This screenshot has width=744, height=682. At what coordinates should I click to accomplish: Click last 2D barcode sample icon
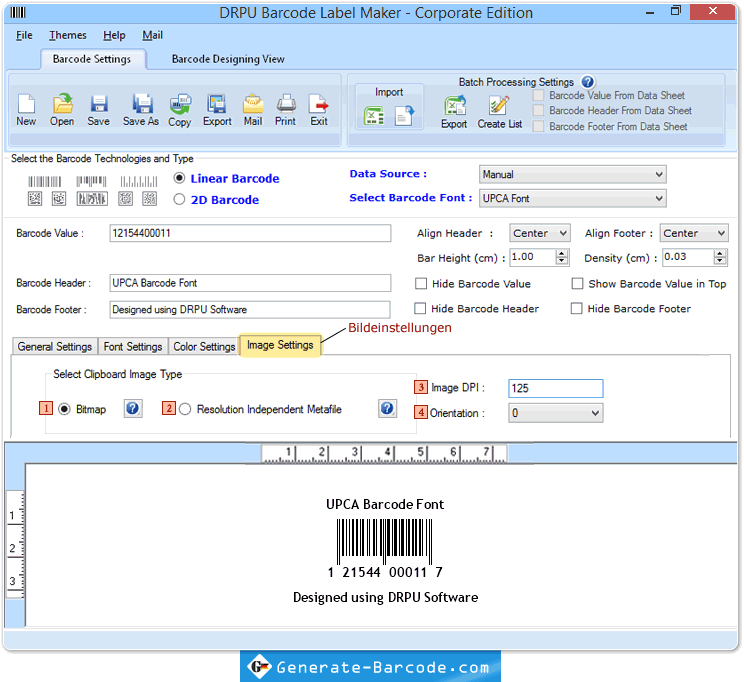point(149,198)
